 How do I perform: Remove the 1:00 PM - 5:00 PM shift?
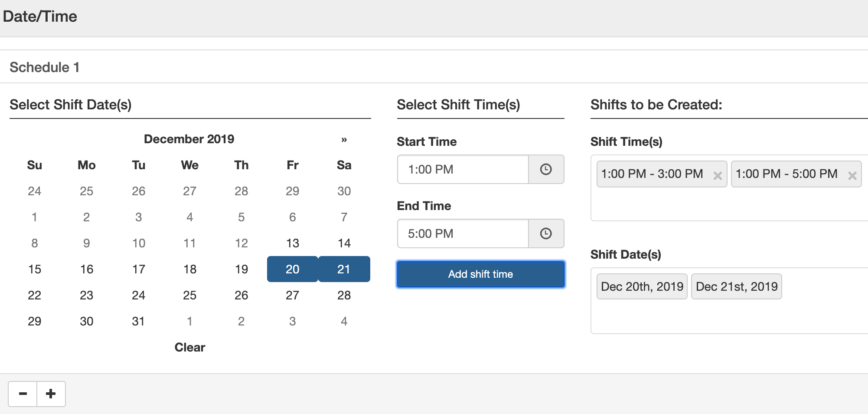852,175
